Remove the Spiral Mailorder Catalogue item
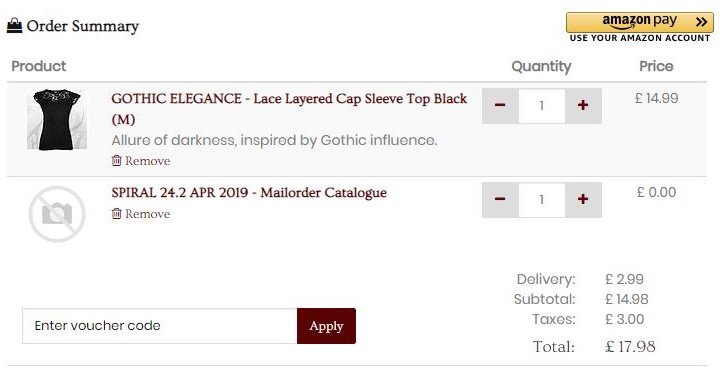The width and height of the screenshot is (720, 372). [141, 214]
